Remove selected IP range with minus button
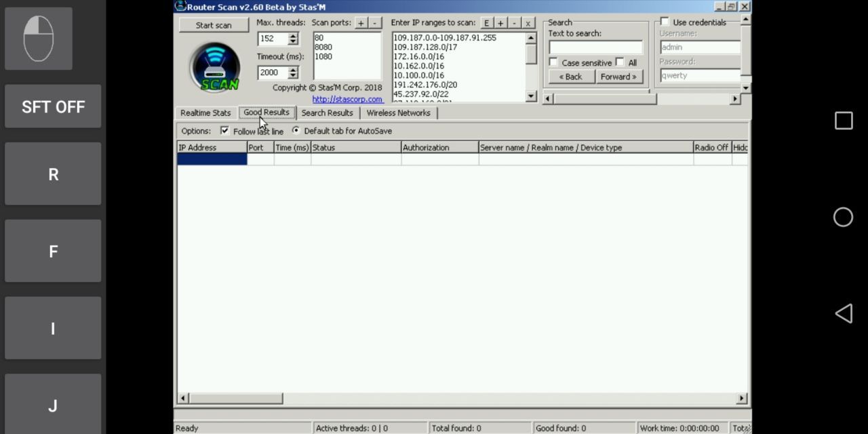 pyautogui.click(x=514, y=23)
